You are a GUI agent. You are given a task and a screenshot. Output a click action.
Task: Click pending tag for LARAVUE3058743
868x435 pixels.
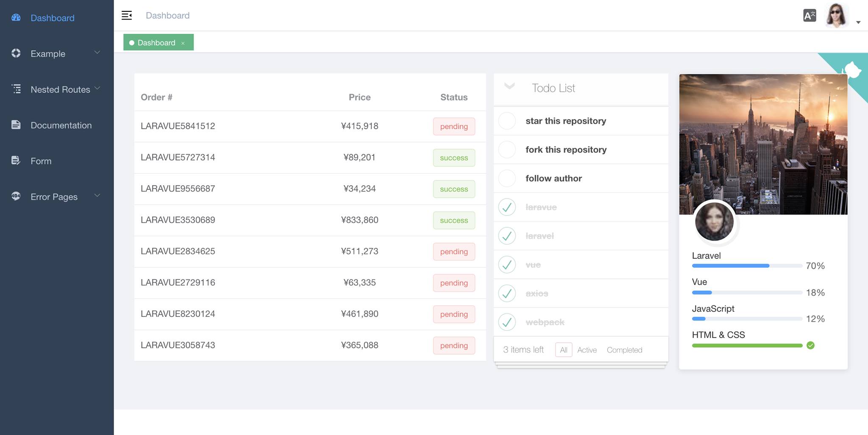click(454, 346)
